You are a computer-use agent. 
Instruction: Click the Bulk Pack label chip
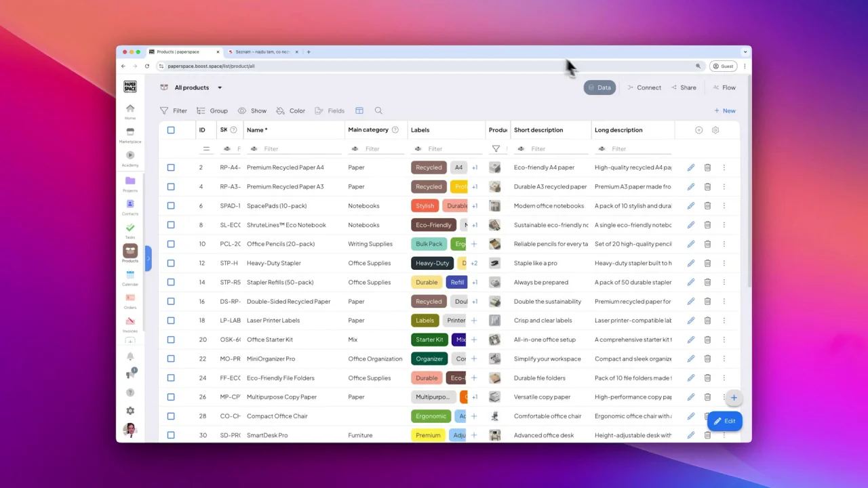click(429, 244)
